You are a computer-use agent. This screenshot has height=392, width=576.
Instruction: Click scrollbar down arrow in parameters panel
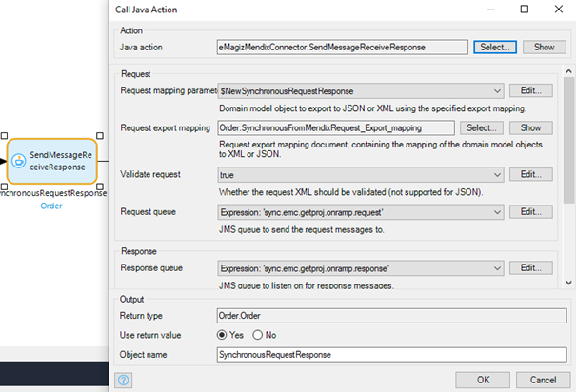pyautogui.click(x=568, y=283)
